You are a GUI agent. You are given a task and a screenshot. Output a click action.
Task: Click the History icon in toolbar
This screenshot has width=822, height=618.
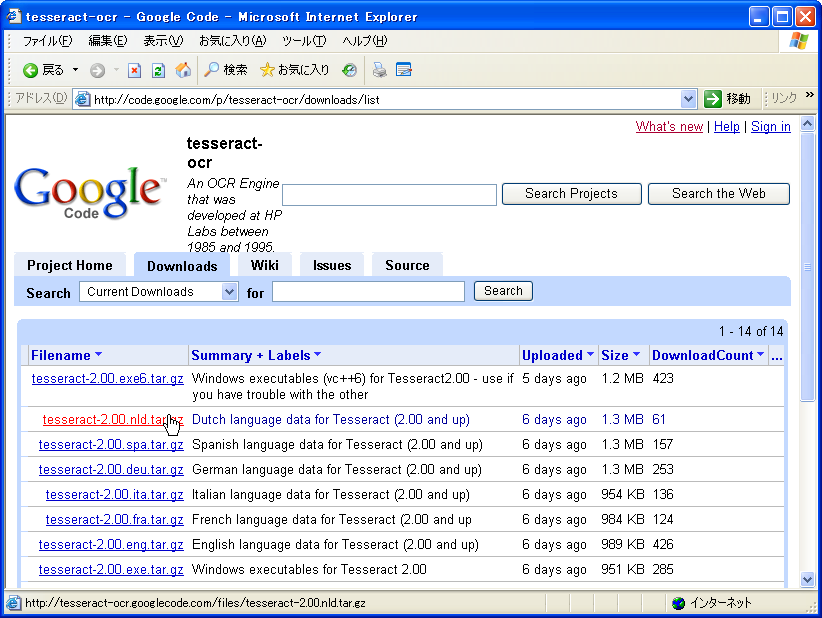point(349,70)
